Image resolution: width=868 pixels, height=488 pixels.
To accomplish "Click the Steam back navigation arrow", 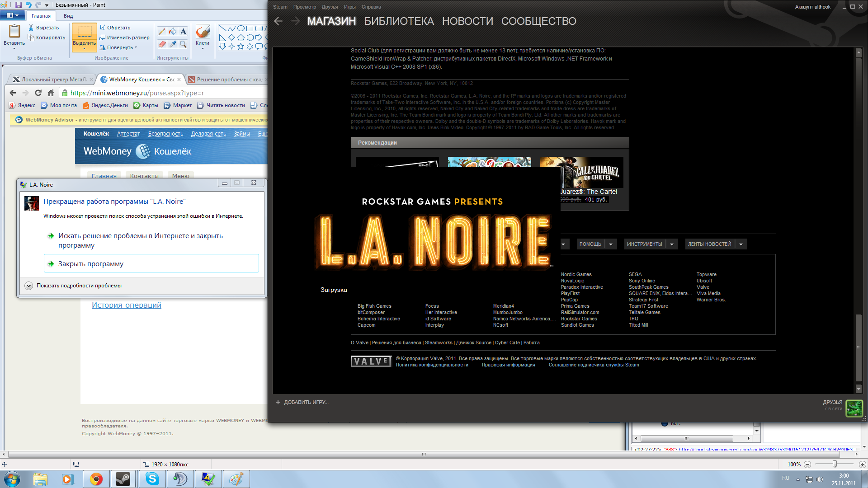I will click(278, 21).
